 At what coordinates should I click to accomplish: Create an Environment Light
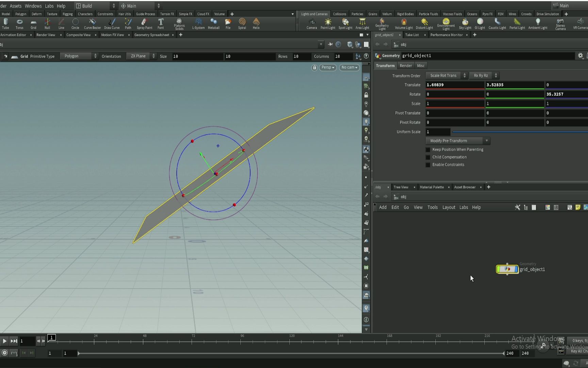[x=446, y=23]
